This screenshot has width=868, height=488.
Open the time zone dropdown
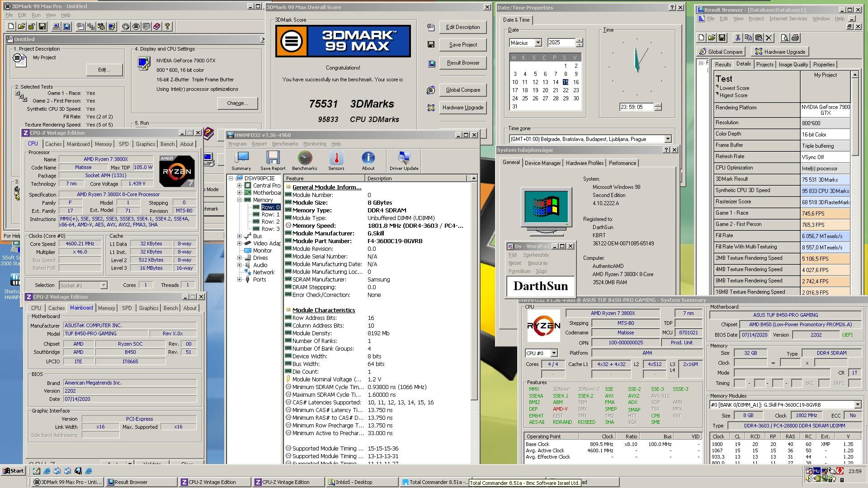[668, 139]
